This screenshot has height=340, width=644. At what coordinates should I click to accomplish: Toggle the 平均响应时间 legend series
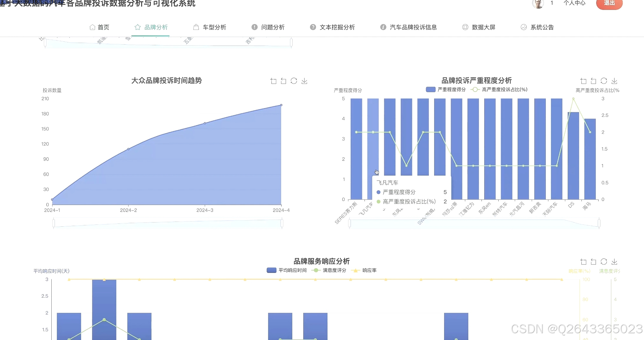[287, 270]
